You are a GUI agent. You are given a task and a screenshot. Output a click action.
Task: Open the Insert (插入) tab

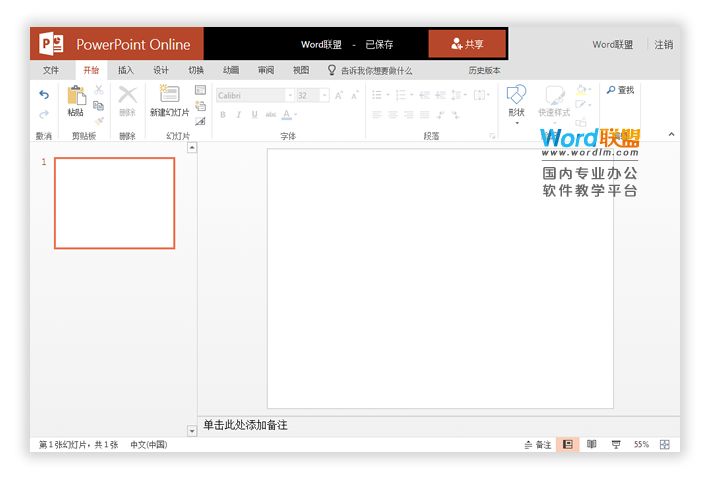pyautogui.click(x=125, y=71)
